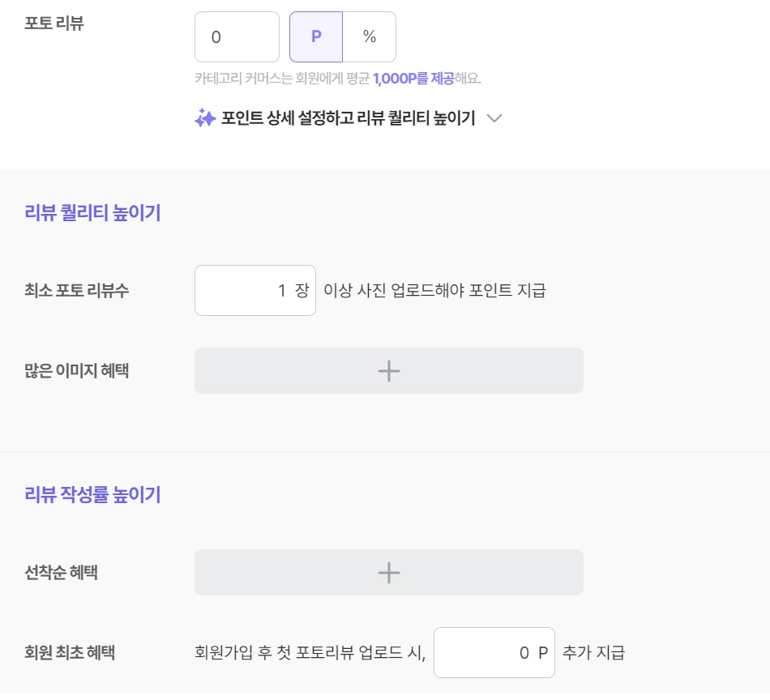The height and width of the screenshot is (700, 770).
Task: Click the 많은 이미지 혜택 label
Action: pyautogui.click(x=76, y=371)
